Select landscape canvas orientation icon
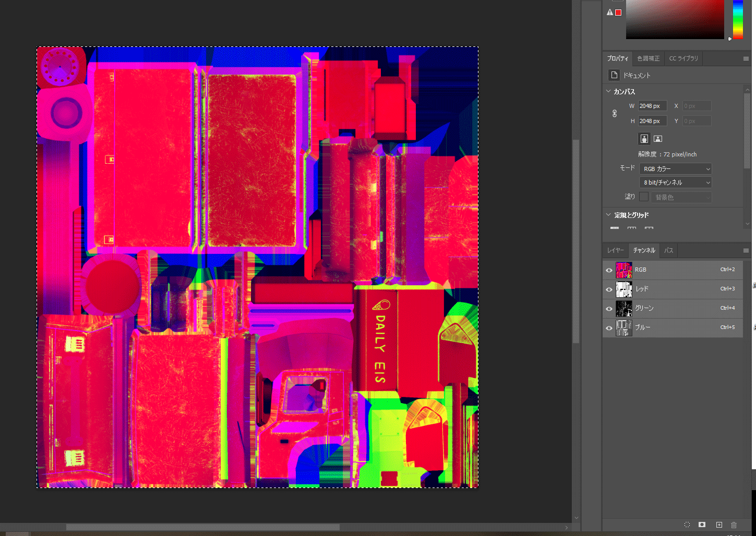 pyautogui.click(x=658, y=139)
